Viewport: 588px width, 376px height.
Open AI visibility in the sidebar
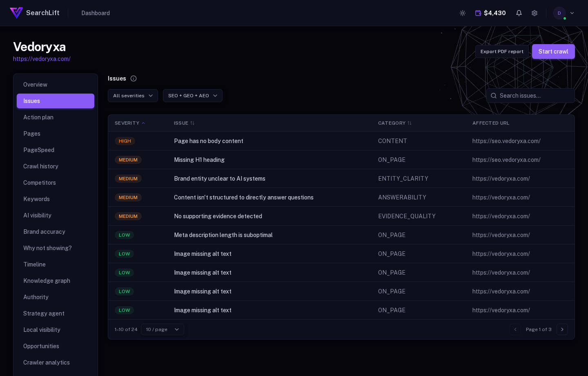coord(56,215)
